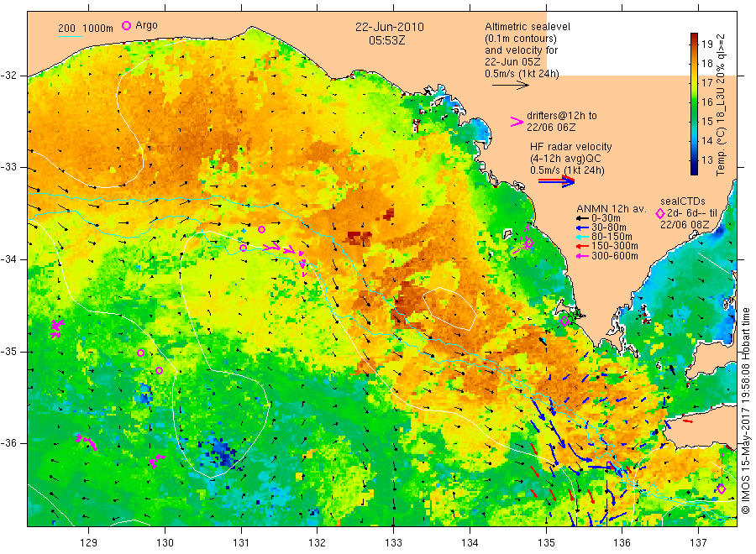Screen dimensions: 756x554
Task: Click the '129' longitude axis label
Action: (x=89, y=542)
